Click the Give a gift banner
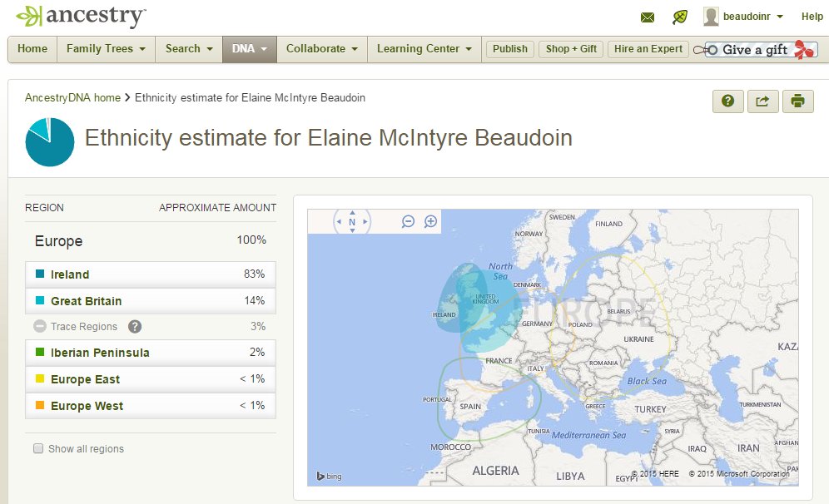The width and height of the screenshot is (829, 504). 755,50
